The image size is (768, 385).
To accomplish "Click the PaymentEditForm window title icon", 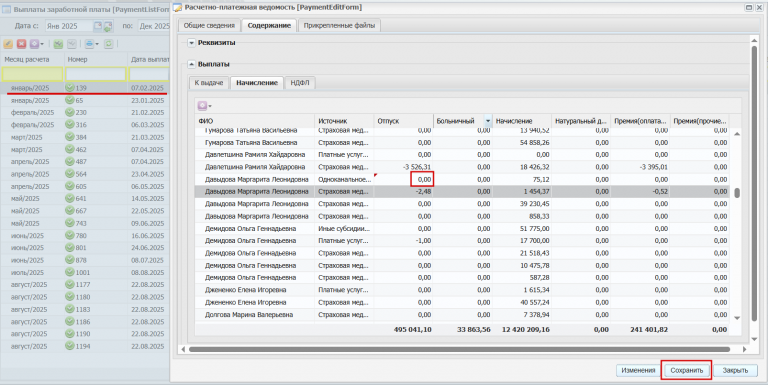I will point(177,7).
